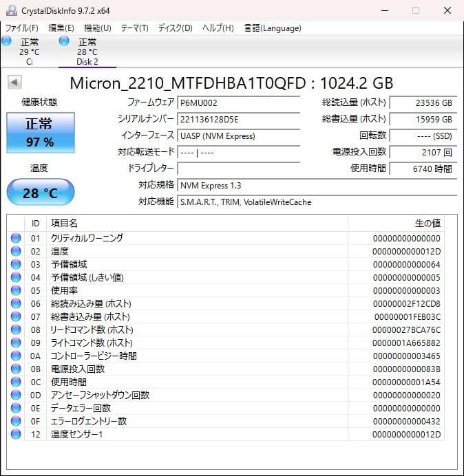
Task: Click raw value 00000000001A54
Action: pos(407,382)
